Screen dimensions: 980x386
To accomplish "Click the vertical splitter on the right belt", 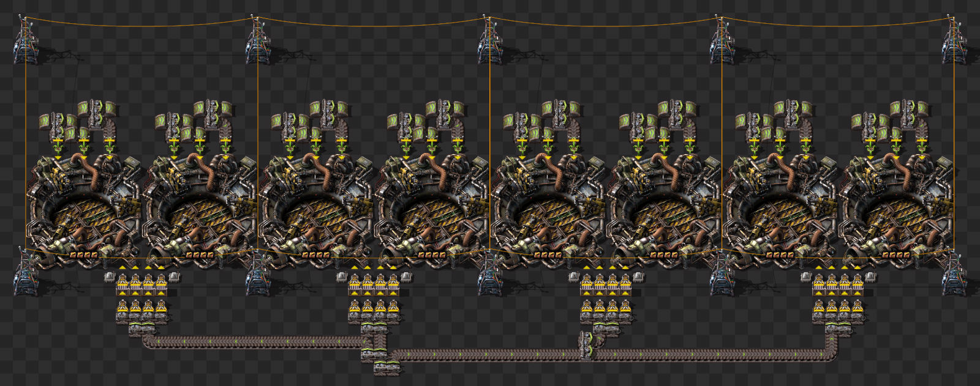I will click(587, 346).
